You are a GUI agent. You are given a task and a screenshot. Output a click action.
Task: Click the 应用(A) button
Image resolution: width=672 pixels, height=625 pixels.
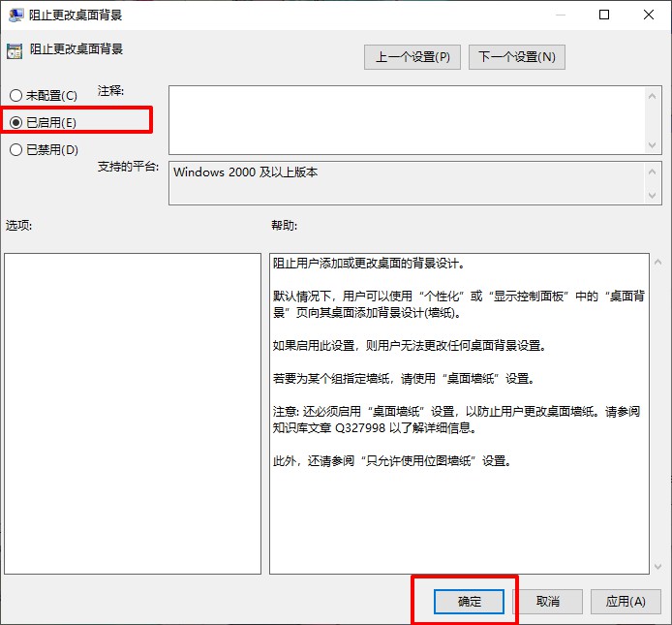tap(625, 602)
